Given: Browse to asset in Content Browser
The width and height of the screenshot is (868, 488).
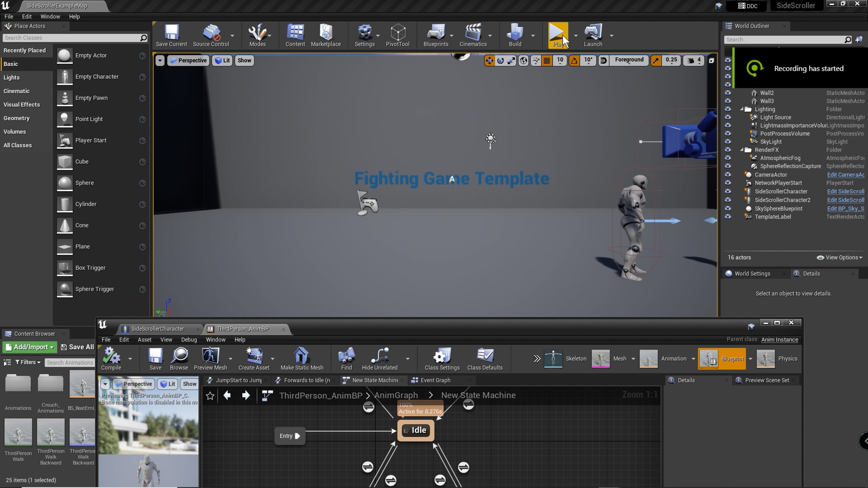Looking at the screenshot, I should (179, 359).
